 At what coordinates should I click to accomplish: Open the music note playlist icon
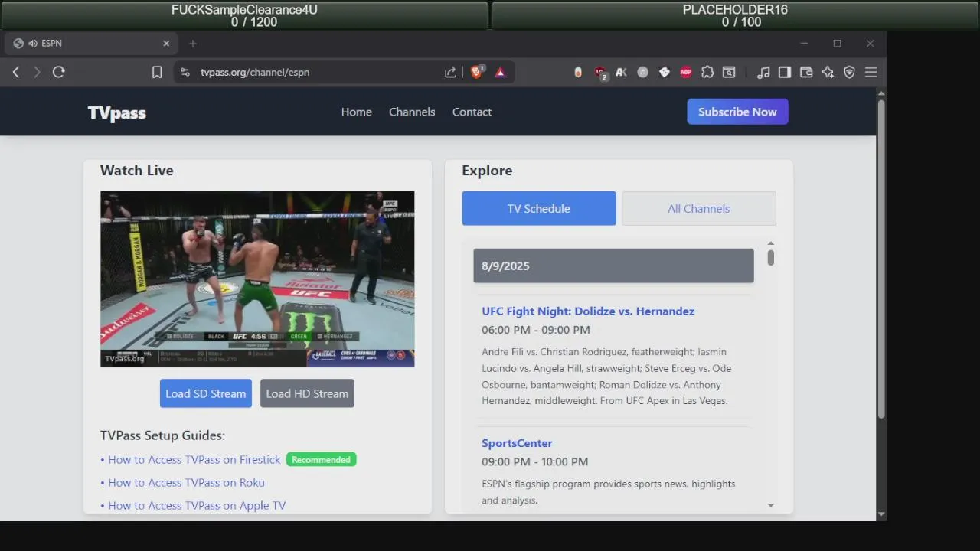tap(763, 72)
